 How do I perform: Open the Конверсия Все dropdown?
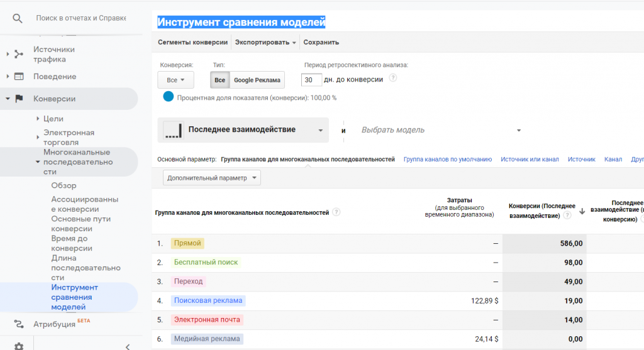pos(175,80)
